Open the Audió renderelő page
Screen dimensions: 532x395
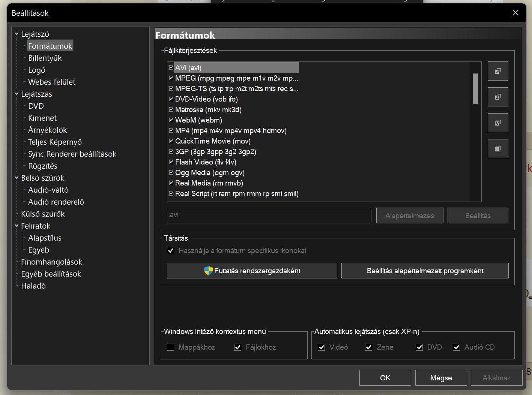pyautogui.click(x=56, y=202)
